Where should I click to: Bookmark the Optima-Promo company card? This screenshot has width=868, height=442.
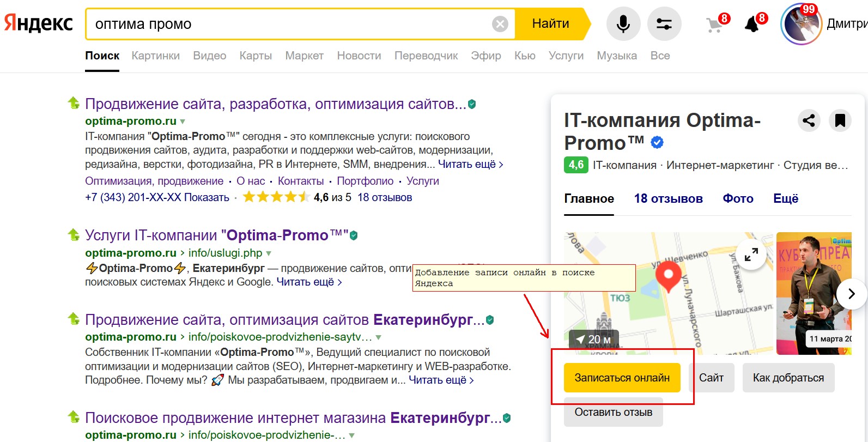click(x=840, y=120)
